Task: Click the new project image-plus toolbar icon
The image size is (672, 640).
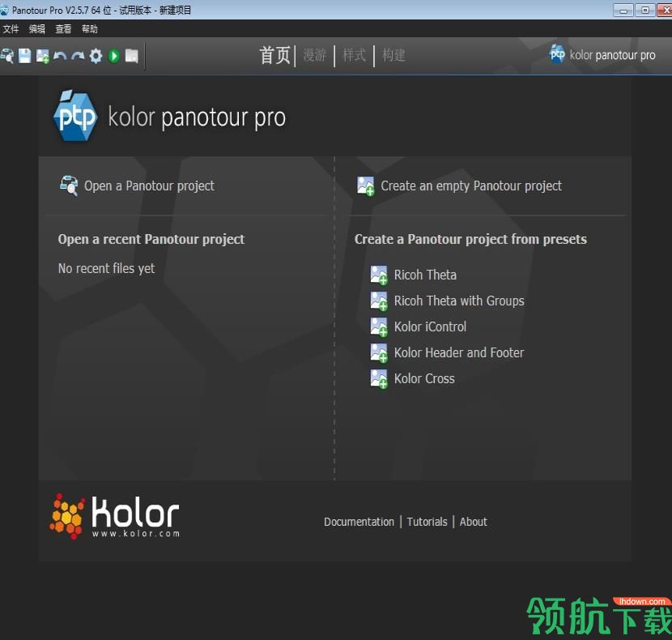Action: pyautogui.click(x=42, y=56)
